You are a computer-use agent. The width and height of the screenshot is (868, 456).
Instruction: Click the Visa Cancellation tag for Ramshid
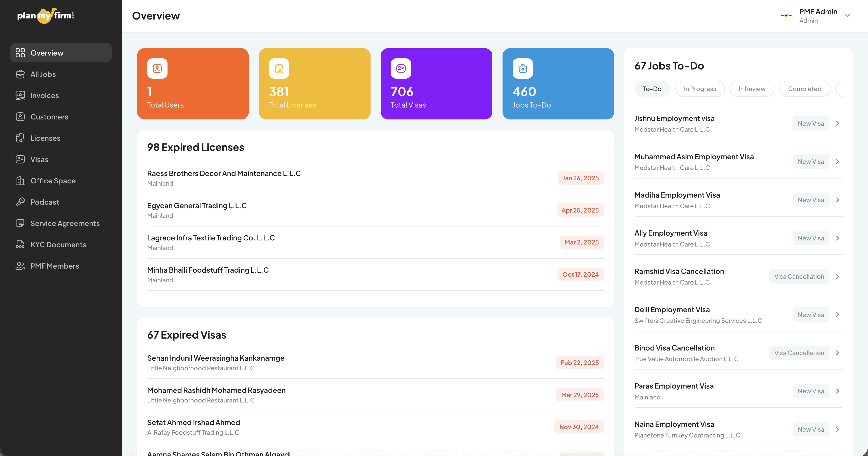[799, 276]
